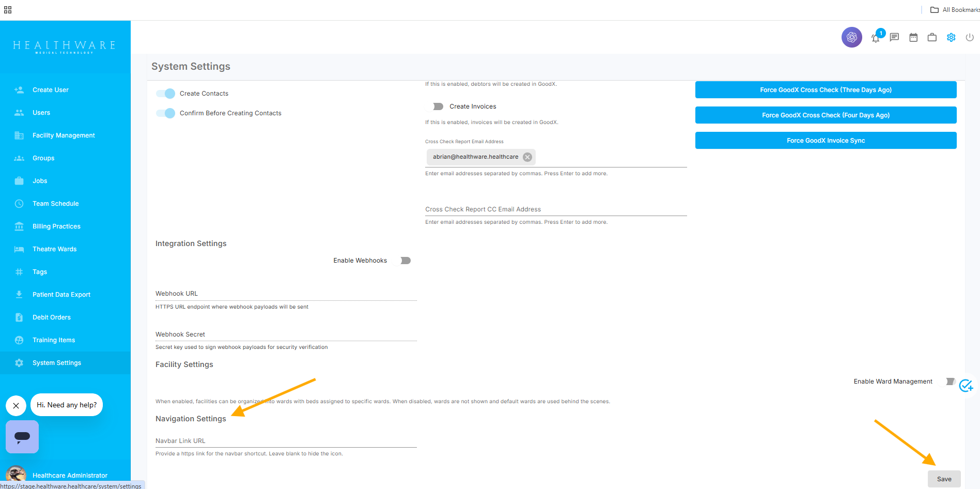
Task: Open the purple AI assistant icon
Action: pyautogui.click(x=851, y=37)
